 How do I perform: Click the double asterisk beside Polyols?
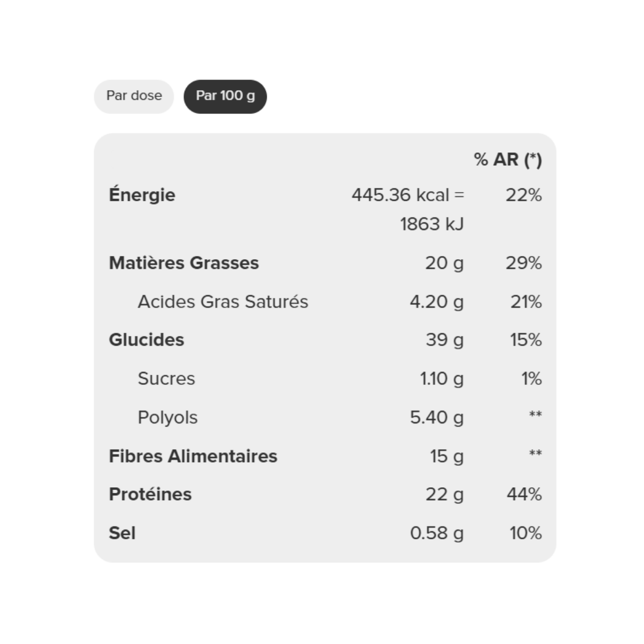(535, 414)
